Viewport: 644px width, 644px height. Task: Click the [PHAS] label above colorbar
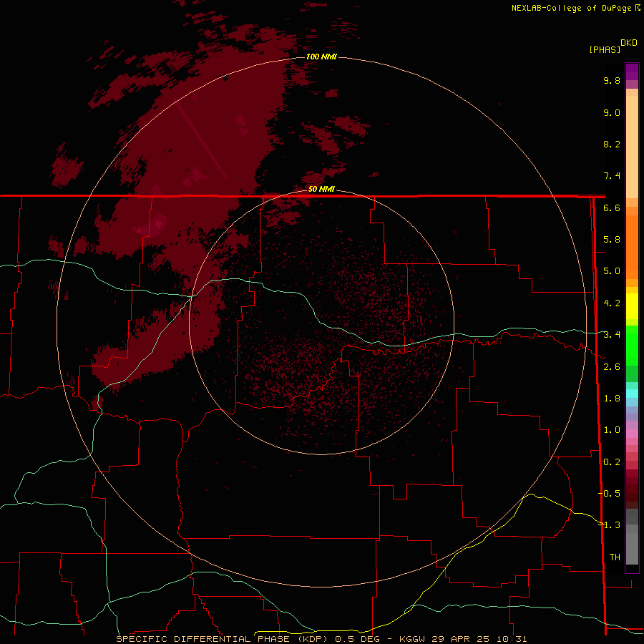[605, 49]
